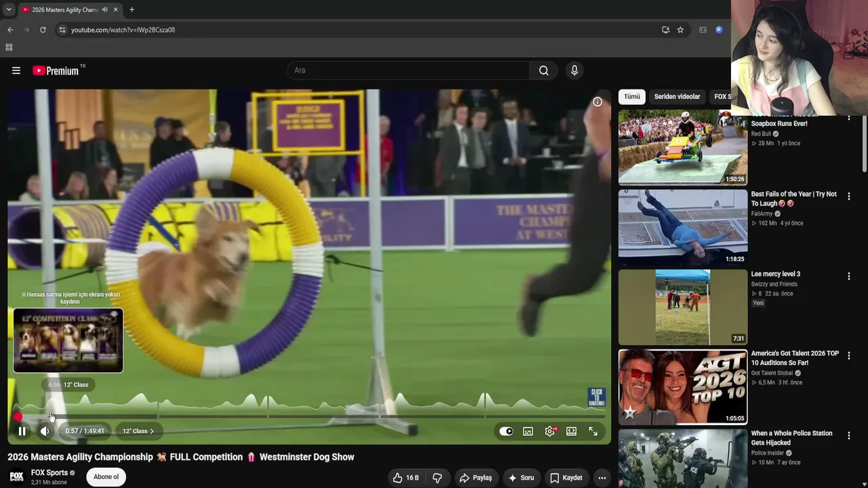Open the AGT 2026 Top 10 thumbnail

click(x=683, y=387)
